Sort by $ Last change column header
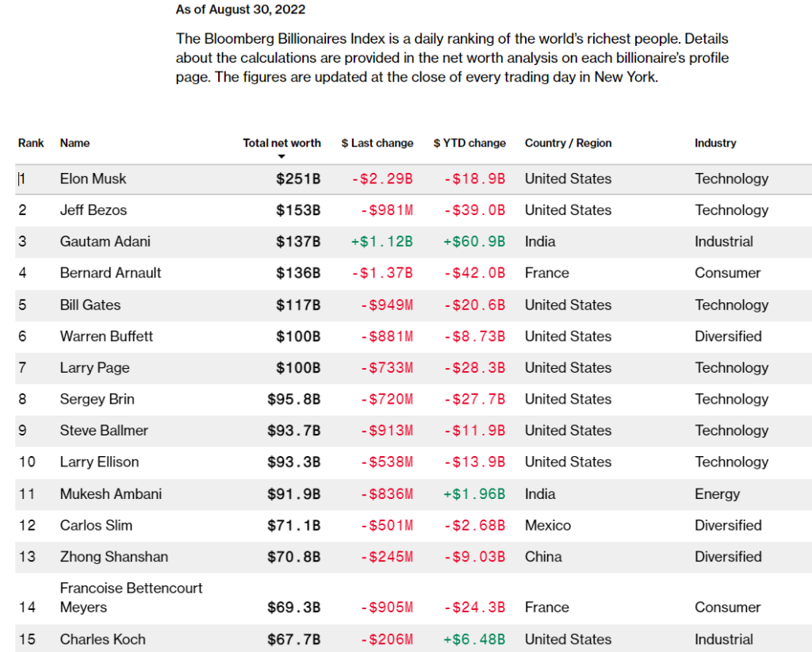 [377, 144]
